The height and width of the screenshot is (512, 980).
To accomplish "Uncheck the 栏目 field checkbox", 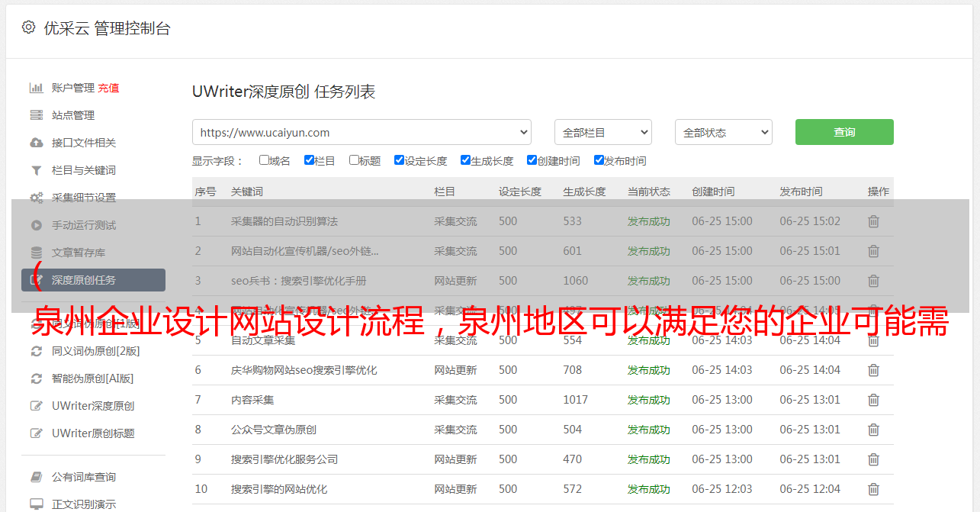I will (309, 160).
